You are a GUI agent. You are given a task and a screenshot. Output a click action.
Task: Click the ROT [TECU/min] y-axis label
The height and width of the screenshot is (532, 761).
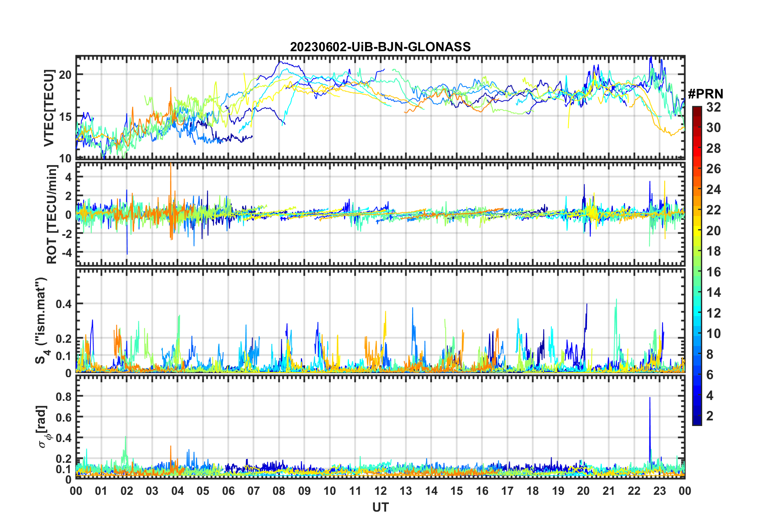click(52, 214)
